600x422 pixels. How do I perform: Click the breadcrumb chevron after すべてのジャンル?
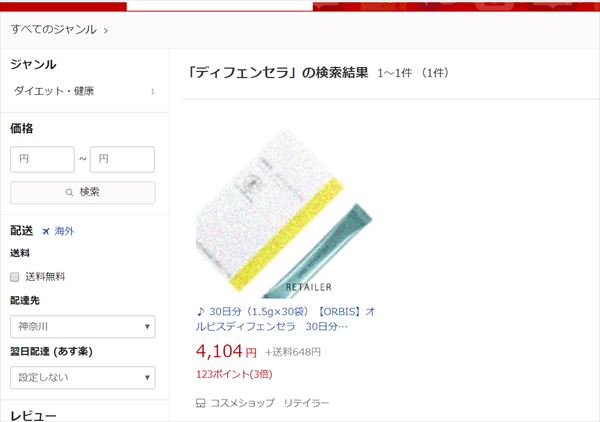106,30
